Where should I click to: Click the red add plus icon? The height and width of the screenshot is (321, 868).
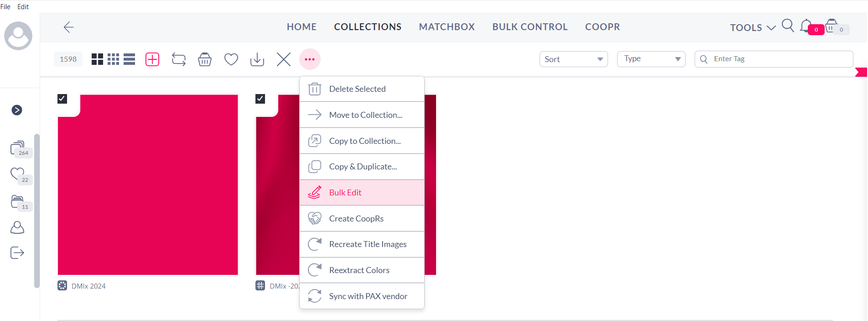pyautogui.click(x=152, y=59)
